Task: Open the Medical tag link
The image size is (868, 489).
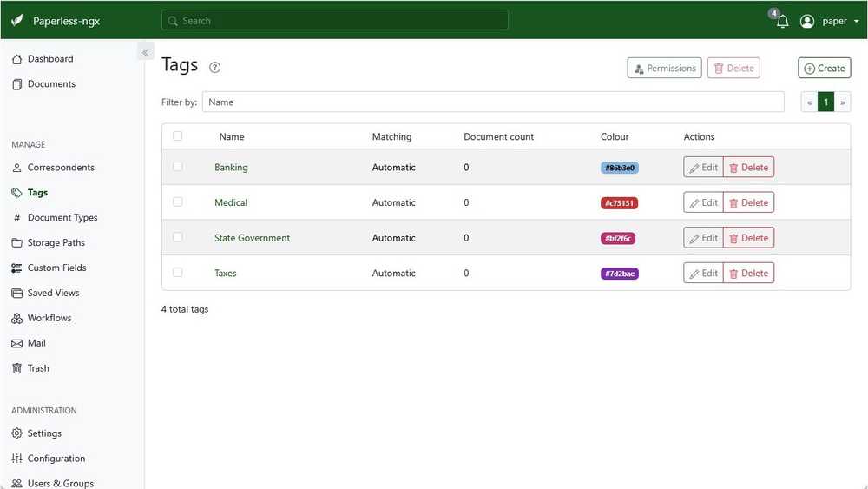Action: [x=231, y=202]
